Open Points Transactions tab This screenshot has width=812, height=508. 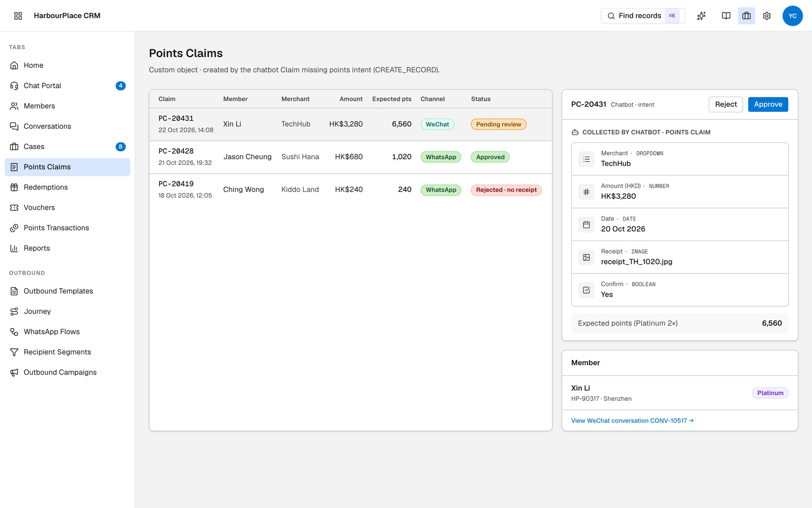pos(67,228)
